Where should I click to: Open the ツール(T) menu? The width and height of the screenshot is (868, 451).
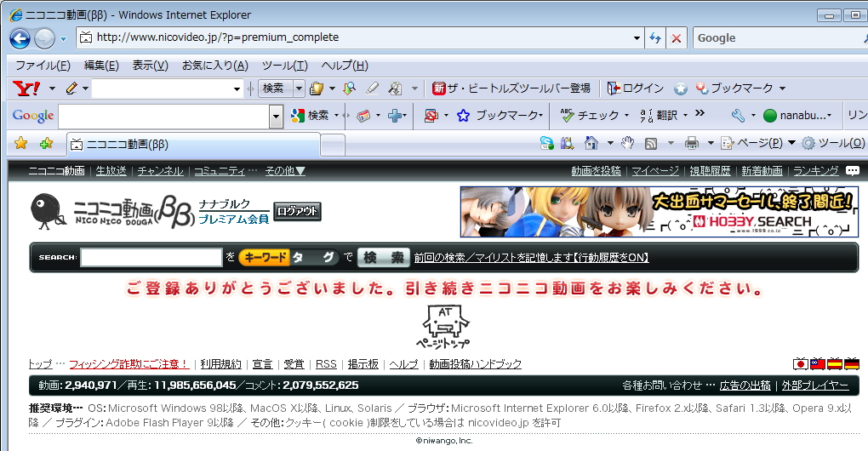[x=284, y=66]
